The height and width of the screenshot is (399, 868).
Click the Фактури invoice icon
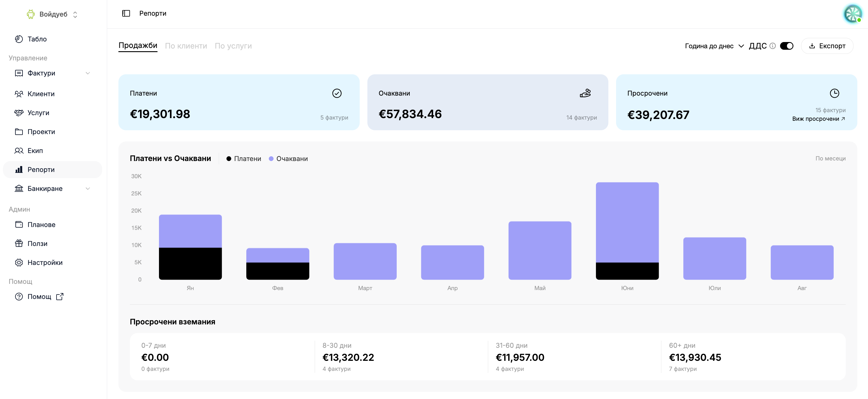19,73
